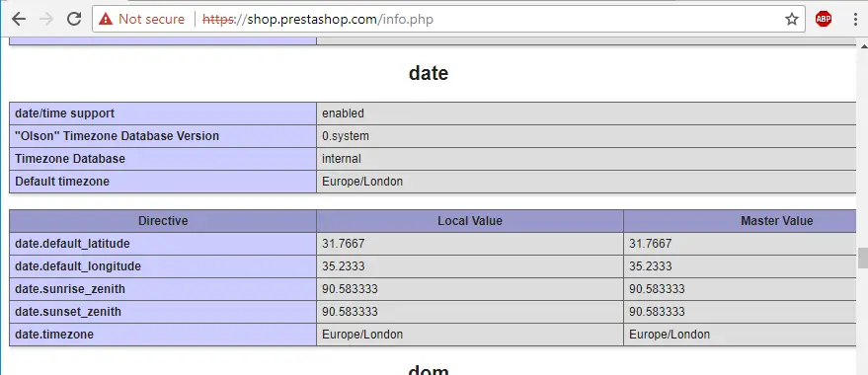Click the Master Value column header
Screen dimensions: 868x375
[746, 221]
